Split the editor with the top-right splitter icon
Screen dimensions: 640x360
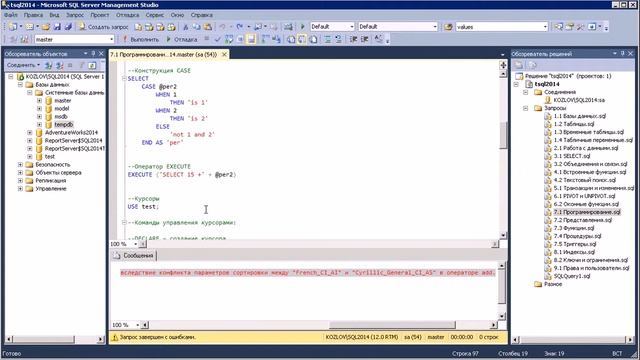tap(503, 65)
